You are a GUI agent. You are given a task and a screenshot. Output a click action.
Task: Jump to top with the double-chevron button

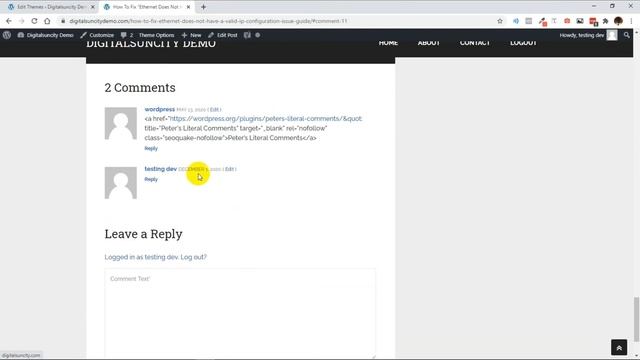619,348
